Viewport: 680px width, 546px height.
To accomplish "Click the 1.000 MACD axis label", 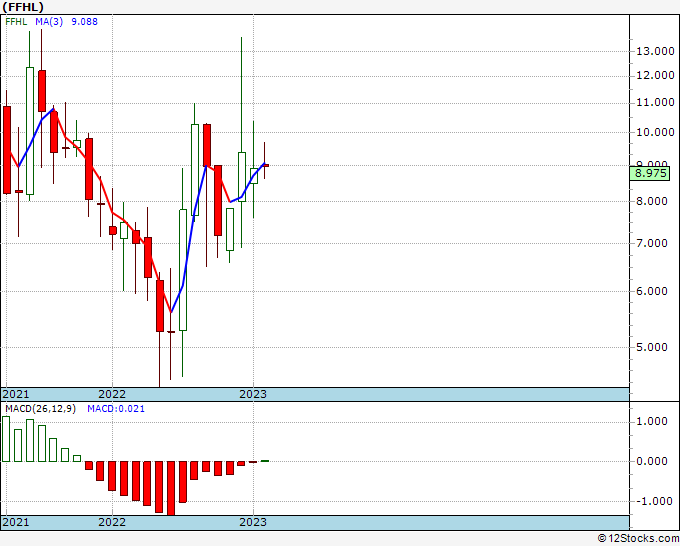I will coord(651,422).
